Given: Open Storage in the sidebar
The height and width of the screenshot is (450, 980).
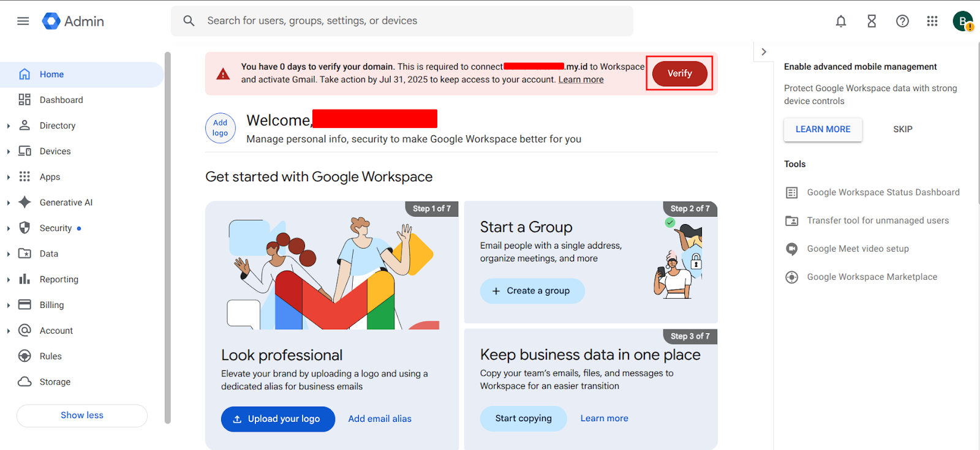Looking at the screenshot, I should (55, 382).
